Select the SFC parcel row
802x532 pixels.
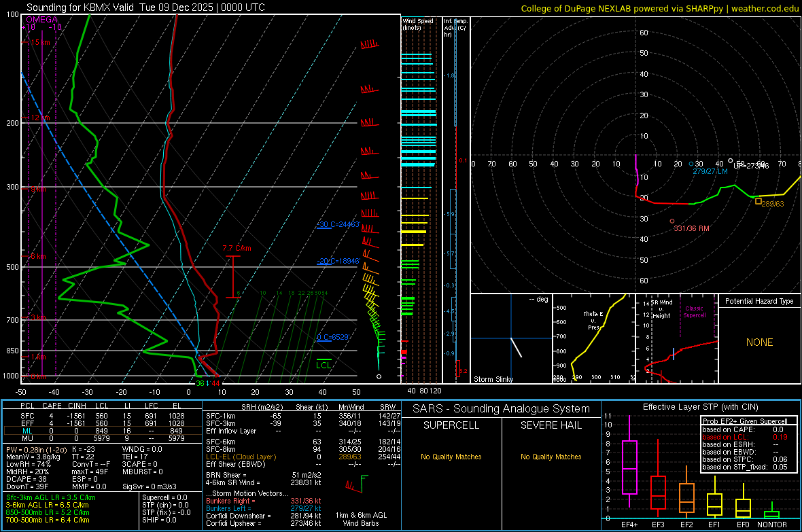pos(102,416)
